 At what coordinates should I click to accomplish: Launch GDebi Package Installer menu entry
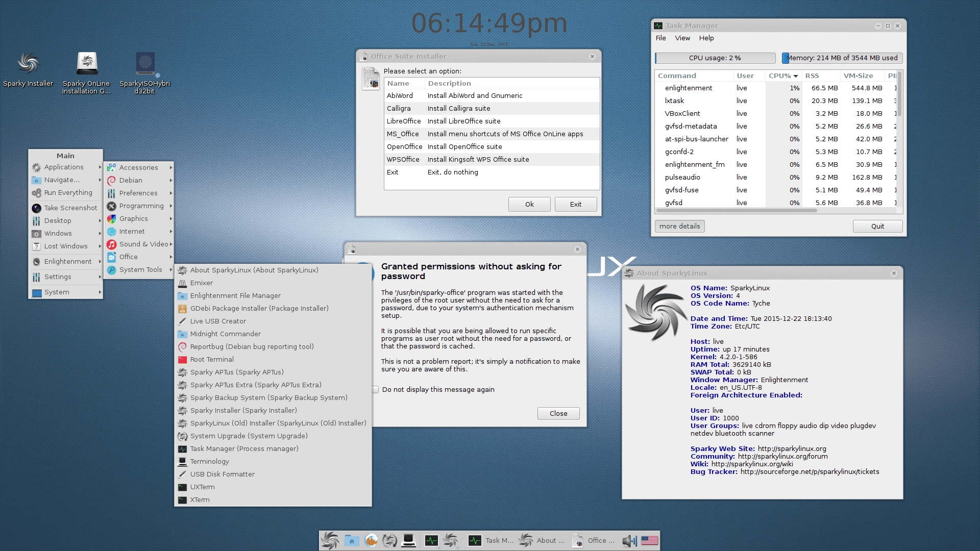coord(273,308)
